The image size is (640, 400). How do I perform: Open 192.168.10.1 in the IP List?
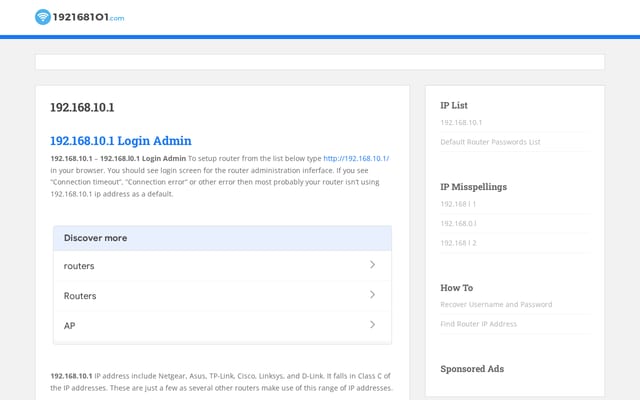[x=461, y=122]
